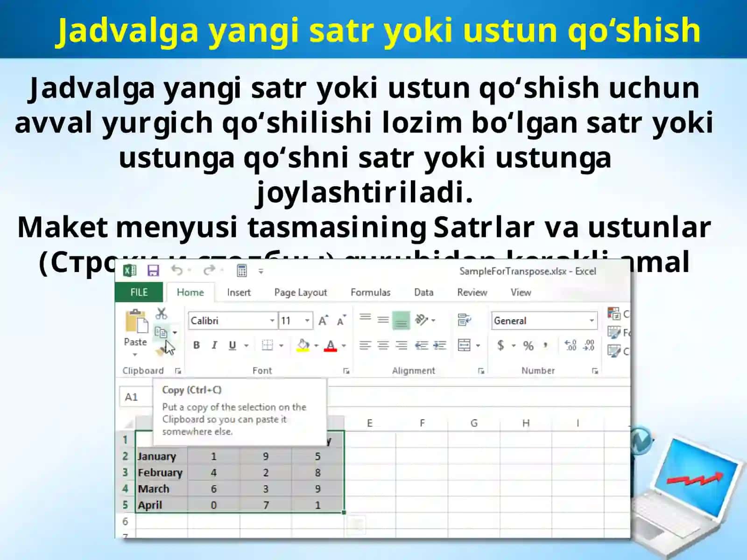Open the FILE tab
Image resolution: width=747 pixels, height=560 pixels.
click(139, 292)
